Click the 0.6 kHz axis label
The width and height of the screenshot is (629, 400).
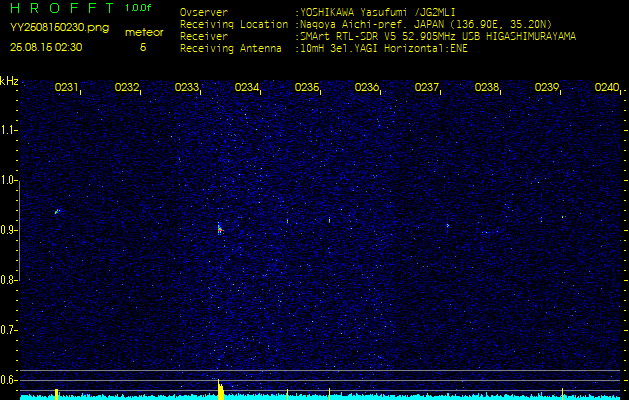click(7, 380)
